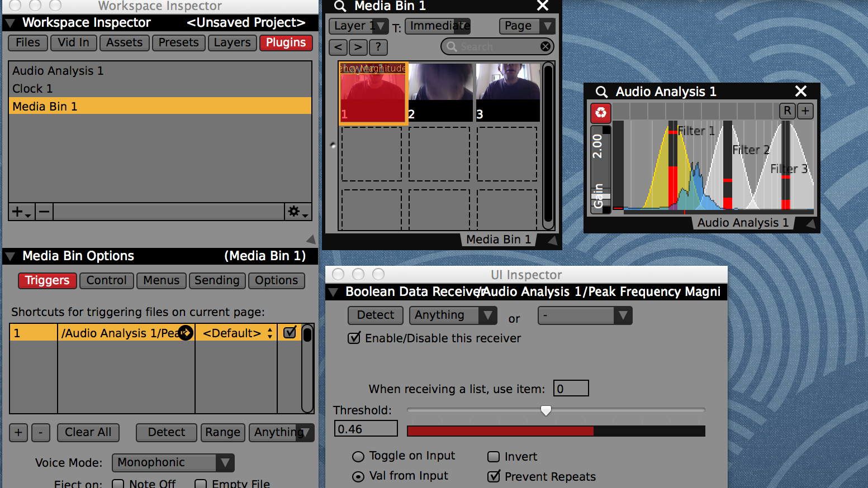868x488 pixels.
Task: Open the Voice Mode Monophonic dropdown
Action: [173, 462]
